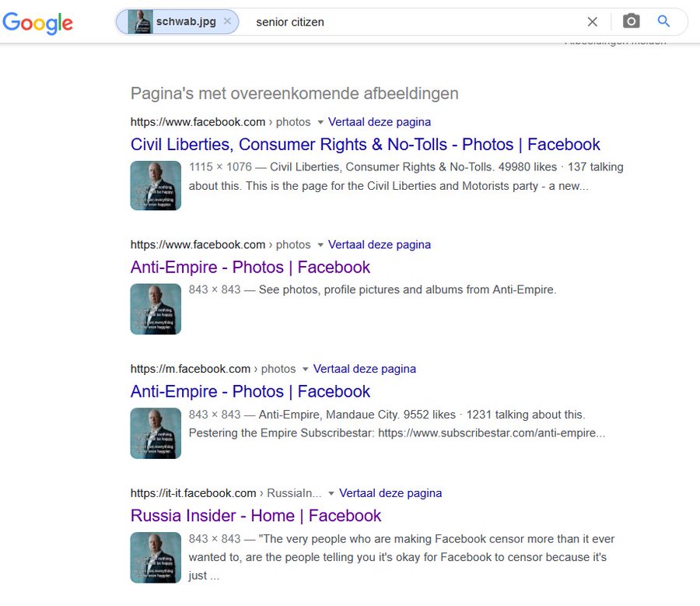Screen dimensions: 700x606
Task: Click 'Vertaal deze pagina' for m.facebook.com result
Action: 364,369
